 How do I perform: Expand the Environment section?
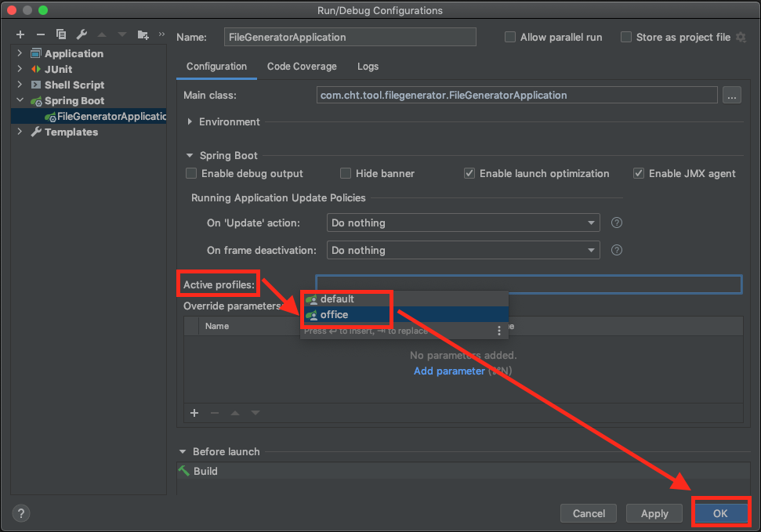pyautogui.click(x=189, y=121)
